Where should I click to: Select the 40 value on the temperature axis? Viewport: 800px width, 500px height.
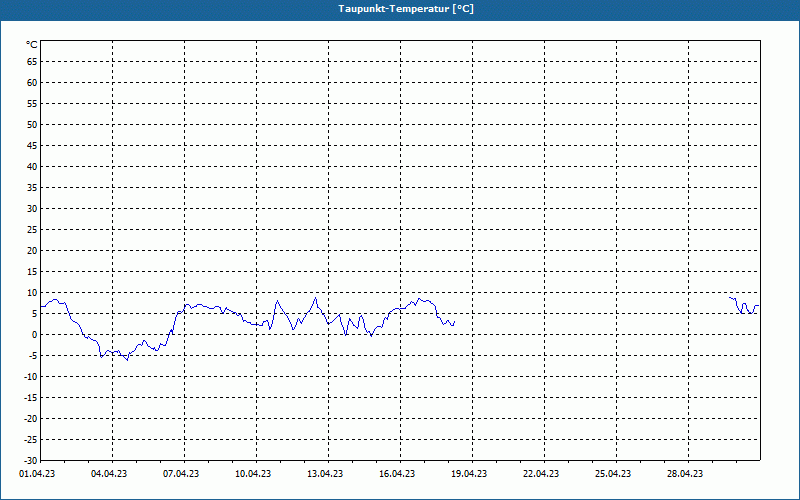32,166
